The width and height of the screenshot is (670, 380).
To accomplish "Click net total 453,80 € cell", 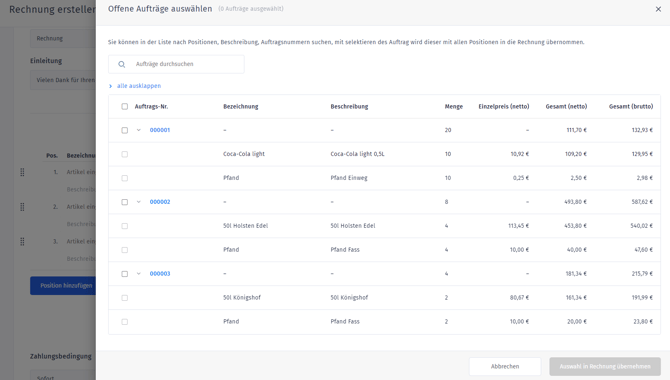I will pyautogui.click(x=576, y=226).
